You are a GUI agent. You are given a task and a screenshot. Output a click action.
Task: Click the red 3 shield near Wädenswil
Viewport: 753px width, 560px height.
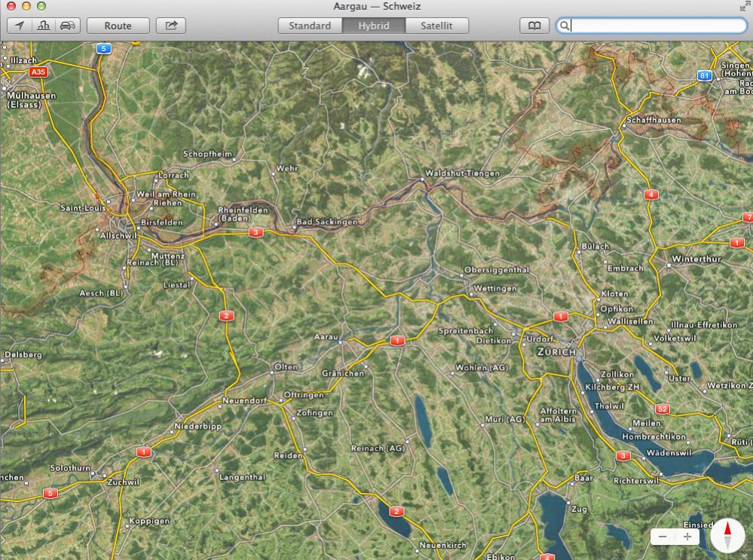[623, 455]
